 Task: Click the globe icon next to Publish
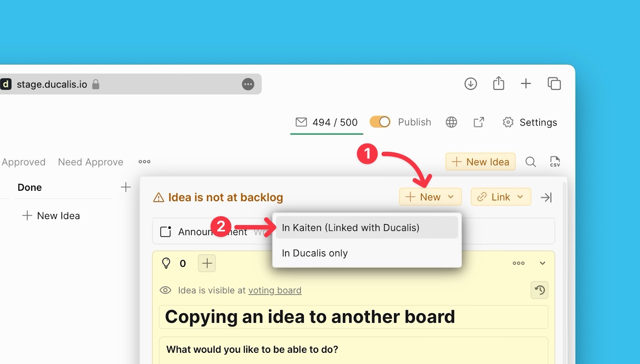coord(451,122)
